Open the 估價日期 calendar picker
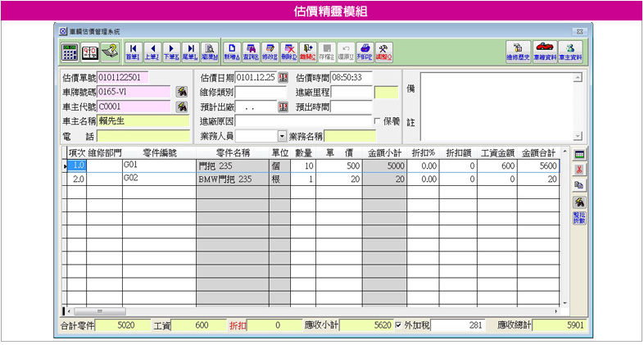 pyautogui.click(x=283, y=78)
